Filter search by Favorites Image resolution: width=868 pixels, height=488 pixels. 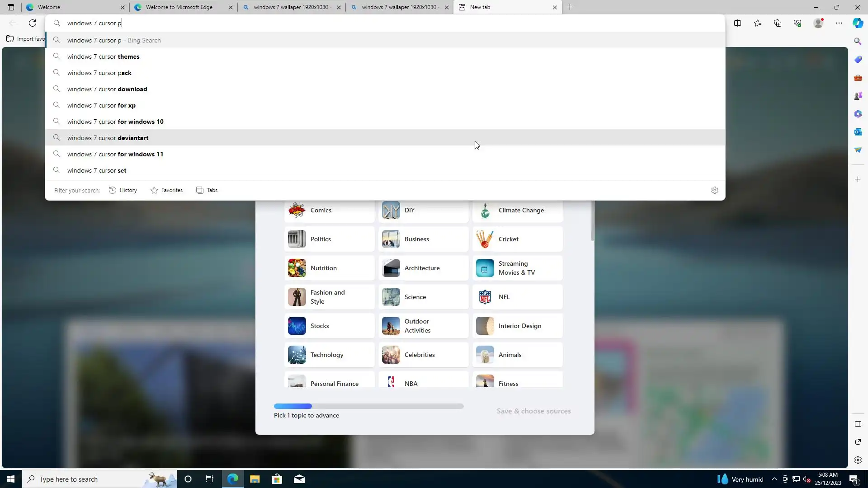coord(167,190)
